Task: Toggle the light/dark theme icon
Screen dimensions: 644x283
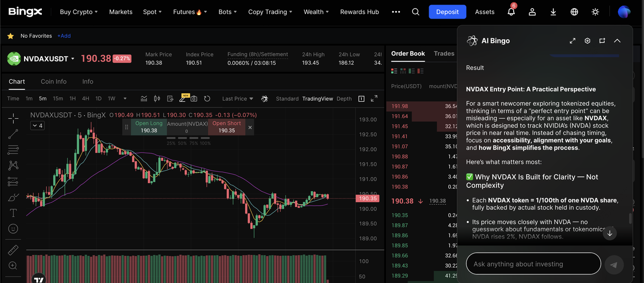Action: pos(595,12)
